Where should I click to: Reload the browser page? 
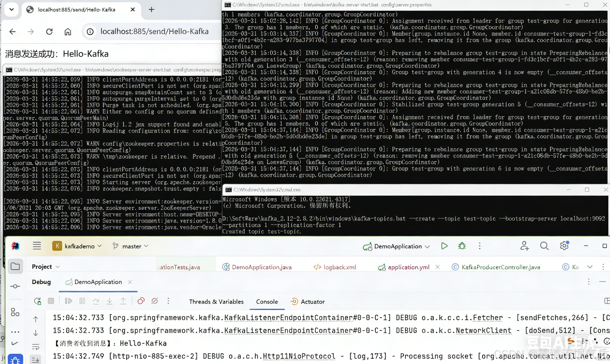(x=49, y=32)
